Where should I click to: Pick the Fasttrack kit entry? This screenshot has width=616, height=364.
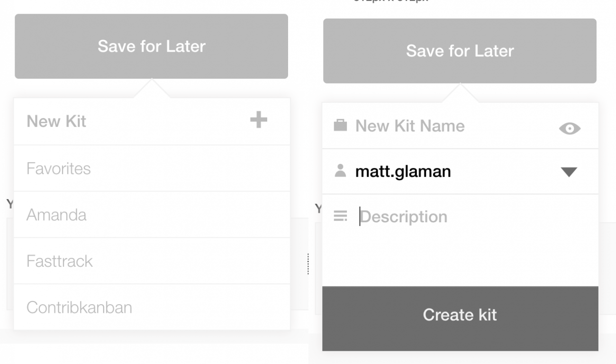152,261
